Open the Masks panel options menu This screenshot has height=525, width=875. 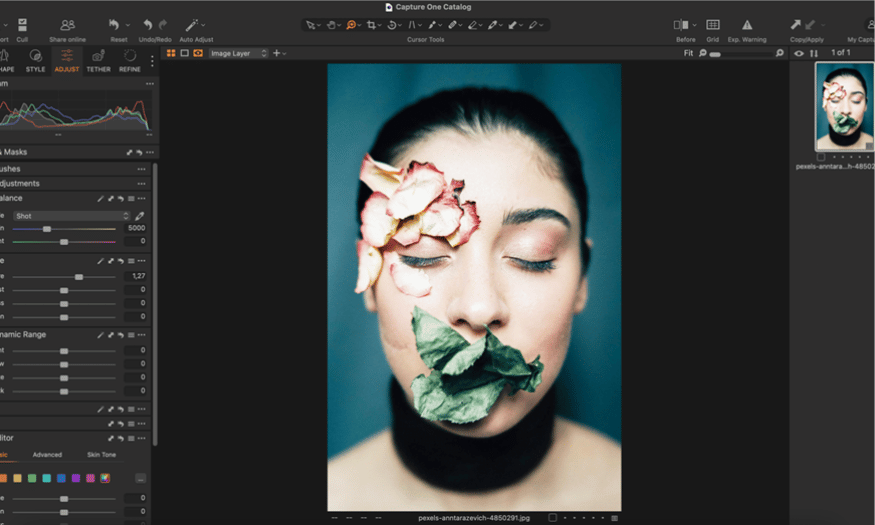[x=150, y=152]
